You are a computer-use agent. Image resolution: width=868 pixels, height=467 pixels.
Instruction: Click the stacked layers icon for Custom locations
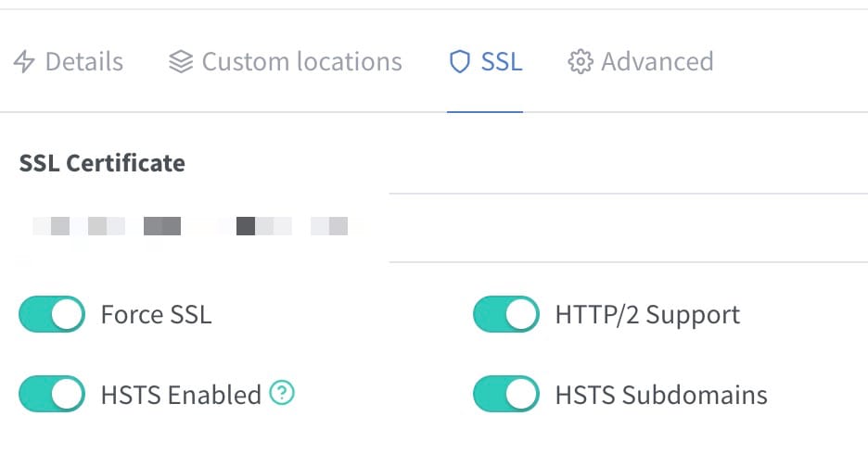[x=181, y=61]
